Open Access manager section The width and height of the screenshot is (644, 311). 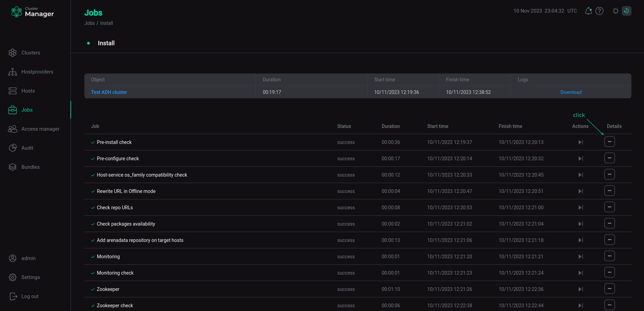pyautogui.click(x=40, y=129)
